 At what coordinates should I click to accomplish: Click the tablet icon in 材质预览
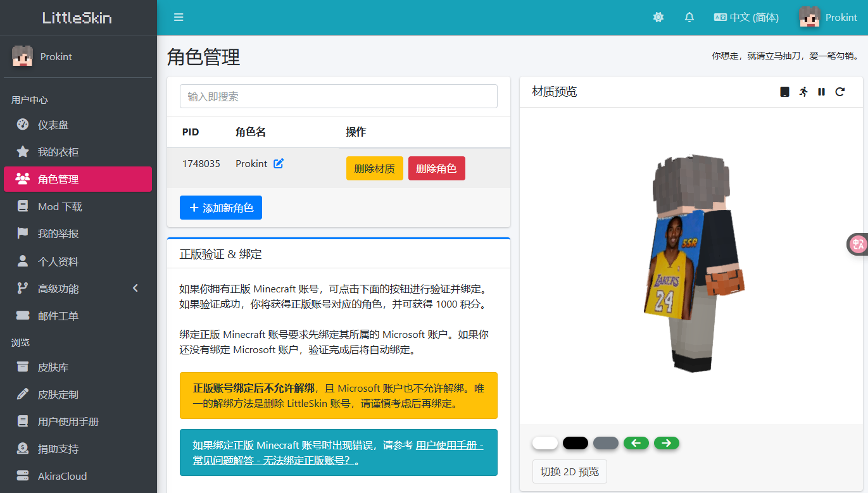coord(784,92)
